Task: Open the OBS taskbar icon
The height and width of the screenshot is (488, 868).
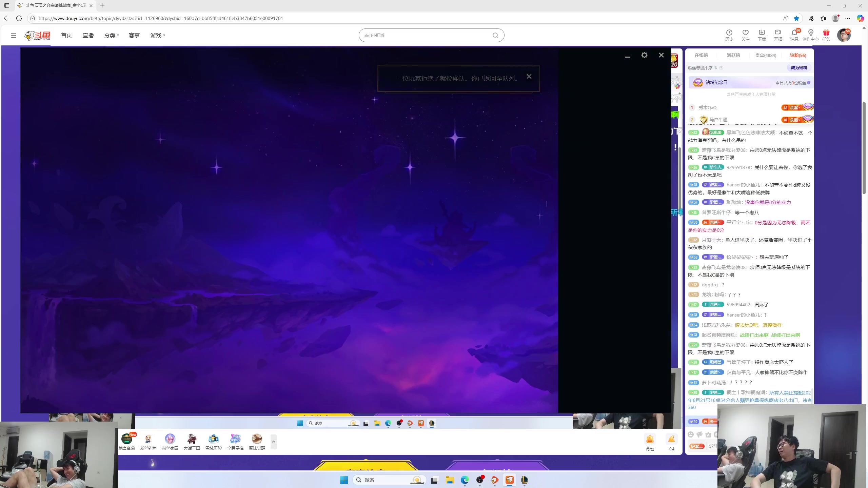Action: [x=479, y=480]
